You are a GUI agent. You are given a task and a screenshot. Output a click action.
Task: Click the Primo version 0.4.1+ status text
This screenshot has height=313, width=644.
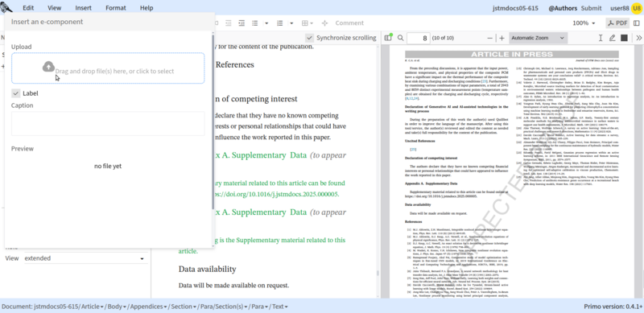613,307
